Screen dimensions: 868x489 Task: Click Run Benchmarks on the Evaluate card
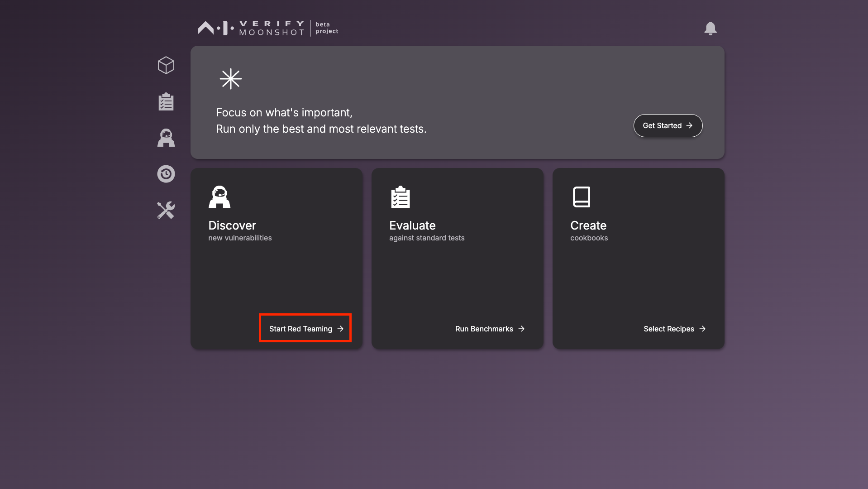(x=490, y=329)
